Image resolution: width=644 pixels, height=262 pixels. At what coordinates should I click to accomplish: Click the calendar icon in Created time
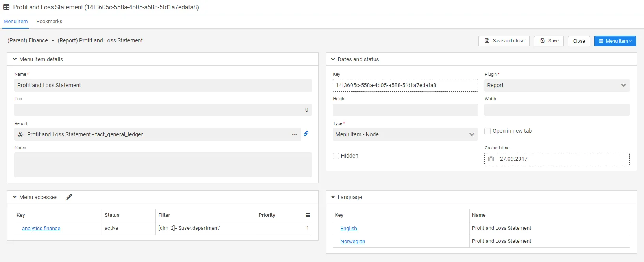pyautogui.click(x=491, y=159)
